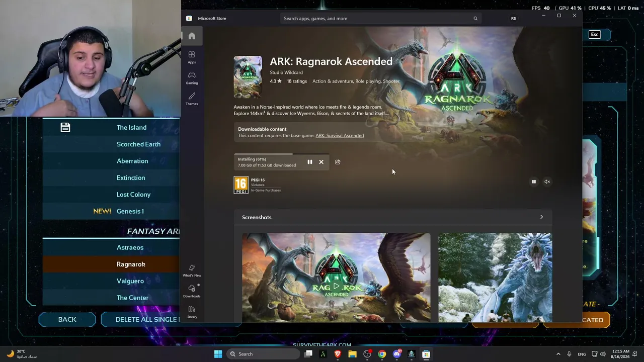Open the ARK: Survival Ascended base game link
Viewport: 644px width, 362px height.
340,136
